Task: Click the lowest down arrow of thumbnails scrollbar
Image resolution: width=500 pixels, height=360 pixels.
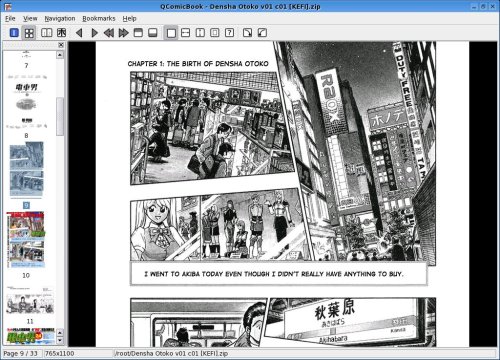Action: (60, 341)
